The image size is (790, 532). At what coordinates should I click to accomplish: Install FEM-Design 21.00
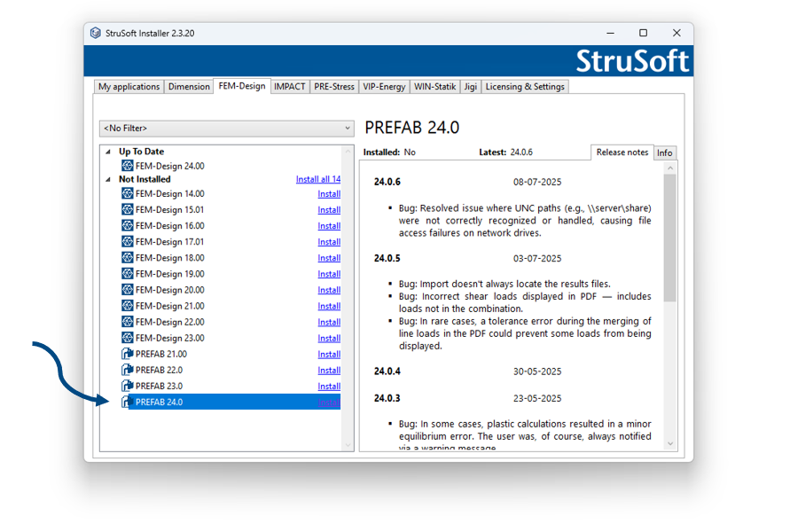point(329,306)
